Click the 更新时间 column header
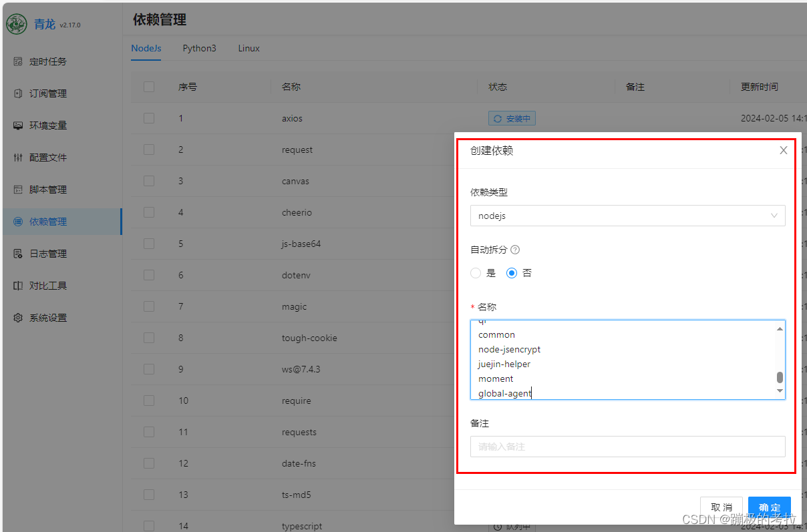 click(760, 87)
